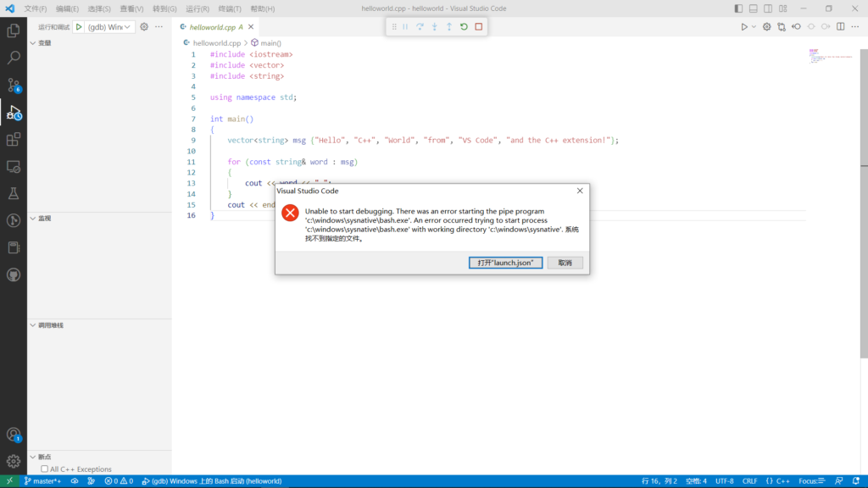
Task: Open the GitHub panel in activity bar
Action: click(x=14, y=275)
